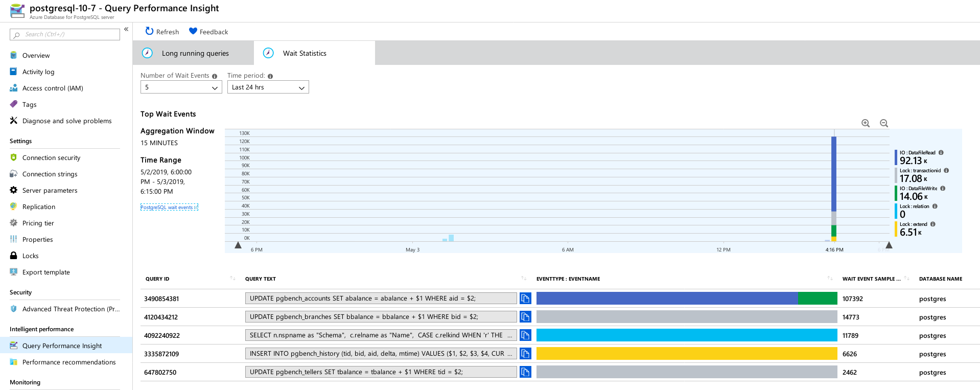Click info icon next to Lock : extend
This screenshot has width=980, height=390.
pos(933,224)
